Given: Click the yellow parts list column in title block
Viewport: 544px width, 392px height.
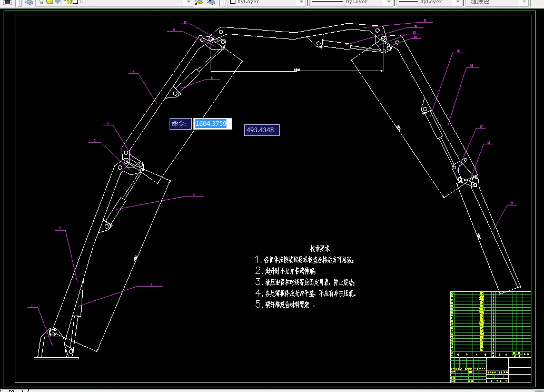Looking at the screenshot, I should (x=481, y=321).
